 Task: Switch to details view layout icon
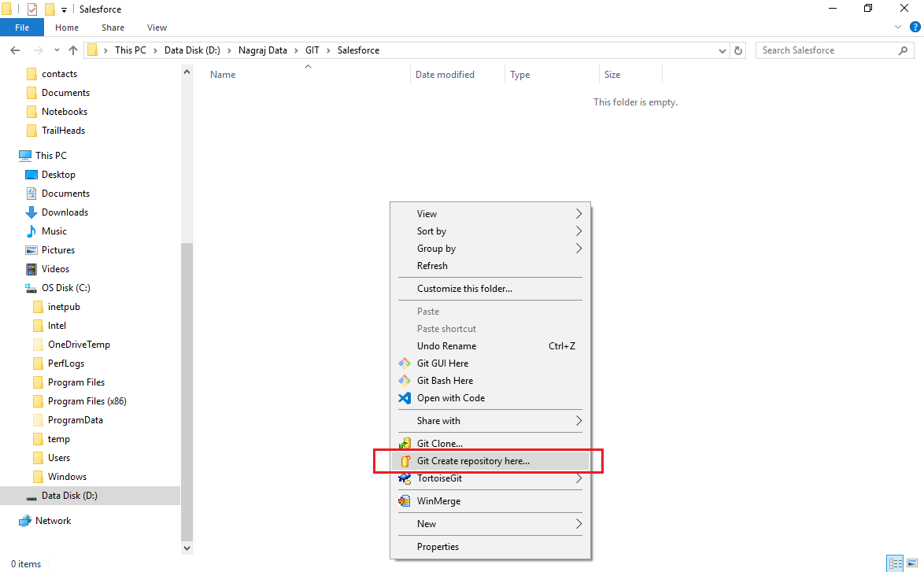tap(895, 564)
